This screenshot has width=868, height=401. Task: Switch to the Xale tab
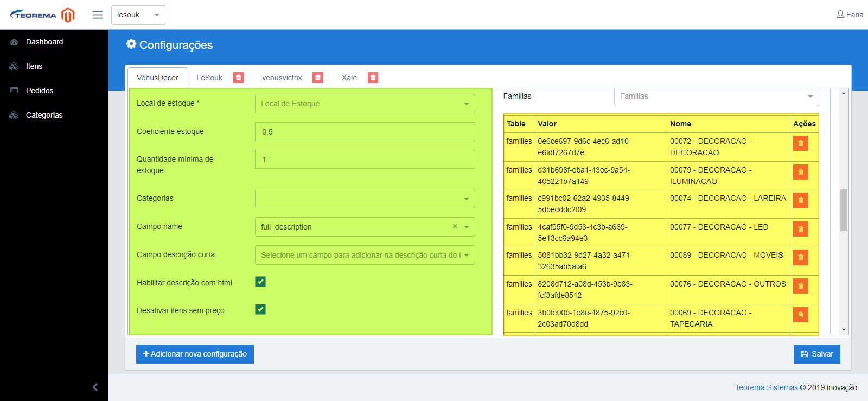click(x=349, y=78)
